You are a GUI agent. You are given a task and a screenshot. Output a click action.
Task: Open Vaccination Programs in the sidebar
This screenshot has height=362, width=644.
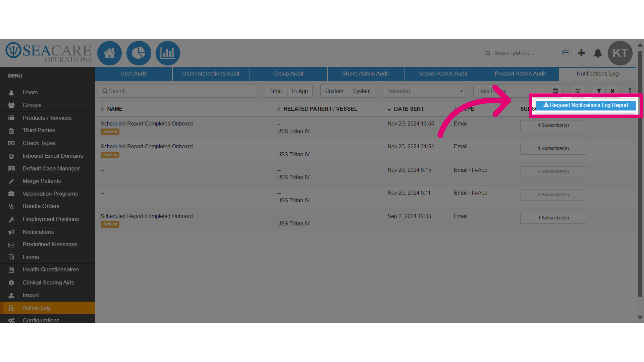tap(47, 194)
